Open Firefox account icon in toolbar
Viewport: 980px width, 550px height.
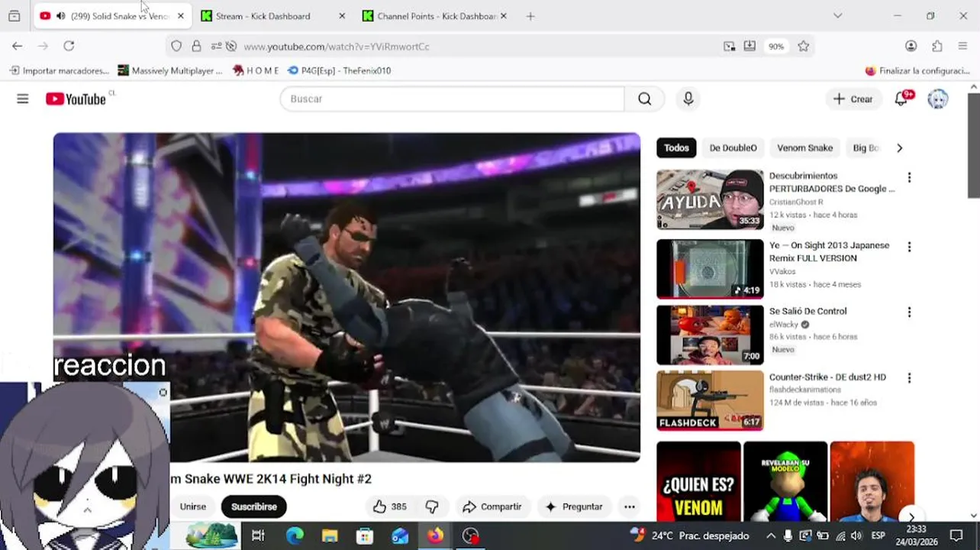pyautogui.click(x=911, y=46)
